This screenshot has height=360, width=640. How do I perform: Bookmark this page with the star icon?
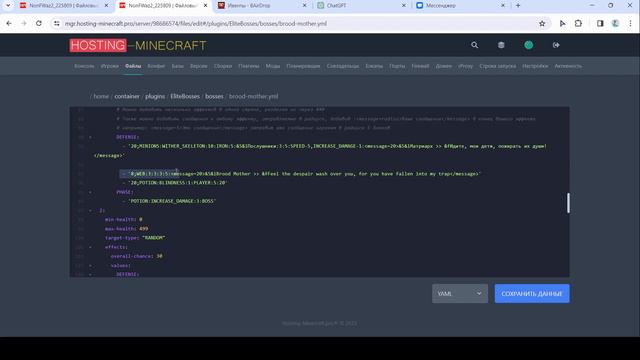pos(542,24)
